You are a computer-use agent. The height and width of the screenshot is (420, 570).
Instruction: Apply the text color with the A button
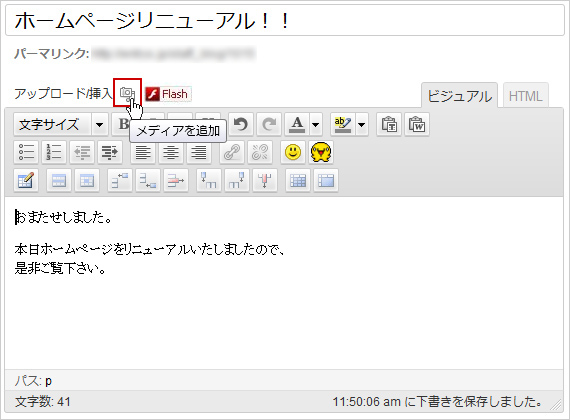(297, 125)
